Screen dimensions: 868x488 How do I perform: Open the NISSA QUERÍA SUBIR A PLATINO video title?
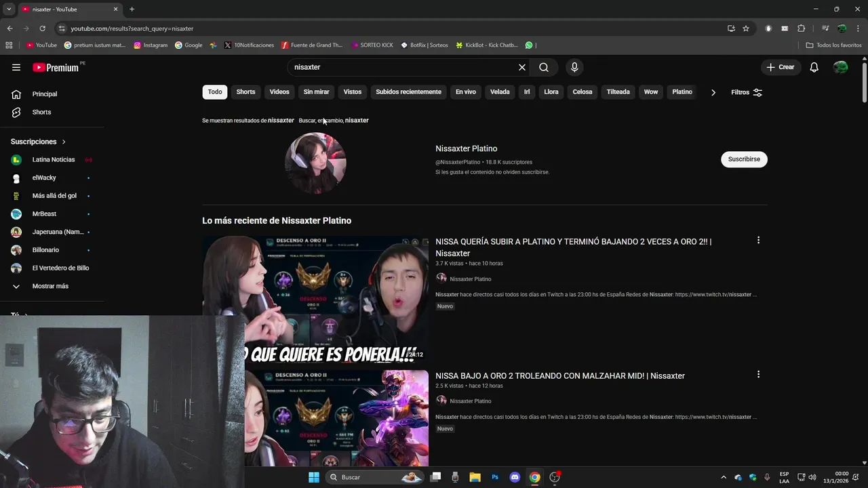574,247
